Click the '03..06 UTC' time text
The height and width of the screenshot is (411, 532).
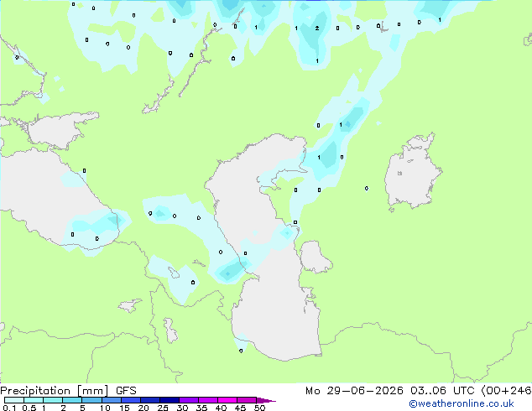pyautogui.click(x=442, y=391)
